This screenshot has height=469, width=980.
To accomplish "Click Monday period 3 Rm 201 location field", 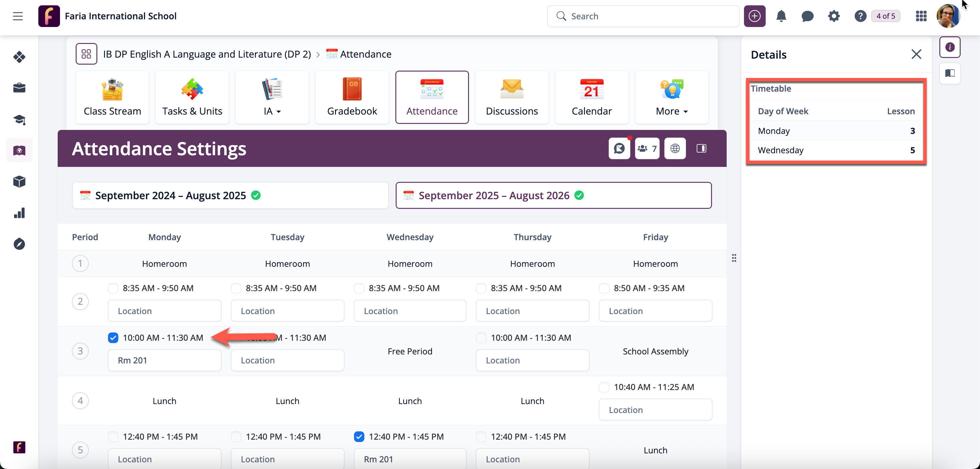I will click(x=164, y=360).
